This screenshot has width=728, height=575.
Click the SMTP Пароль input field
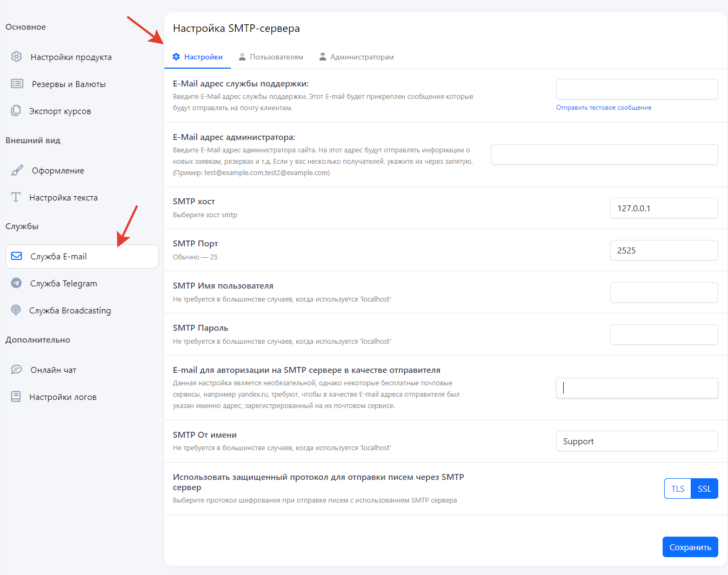tap(664, 335)
